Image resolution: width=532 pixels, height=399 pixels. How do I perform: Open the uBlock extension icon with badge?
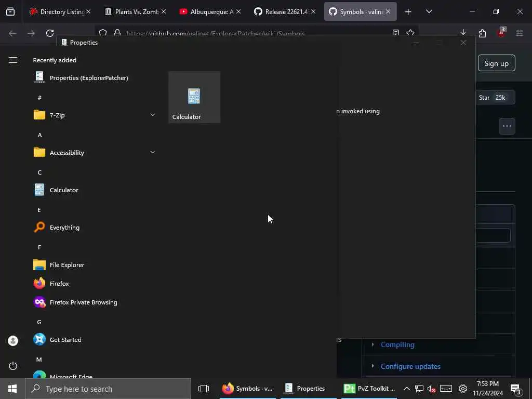click(x=501, y=33)
